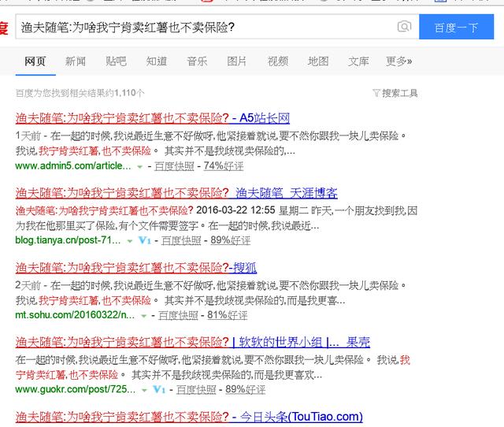Switch to the 图片 tab
Screen dimensions: 504x427
point(237,61)
